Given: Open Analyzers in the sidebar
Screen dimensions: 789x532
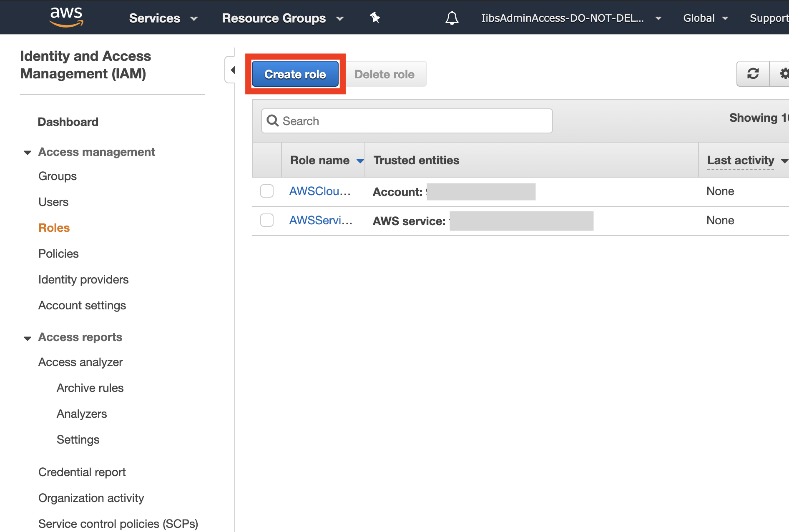Looking at the screenshot, I should (82, 414).
